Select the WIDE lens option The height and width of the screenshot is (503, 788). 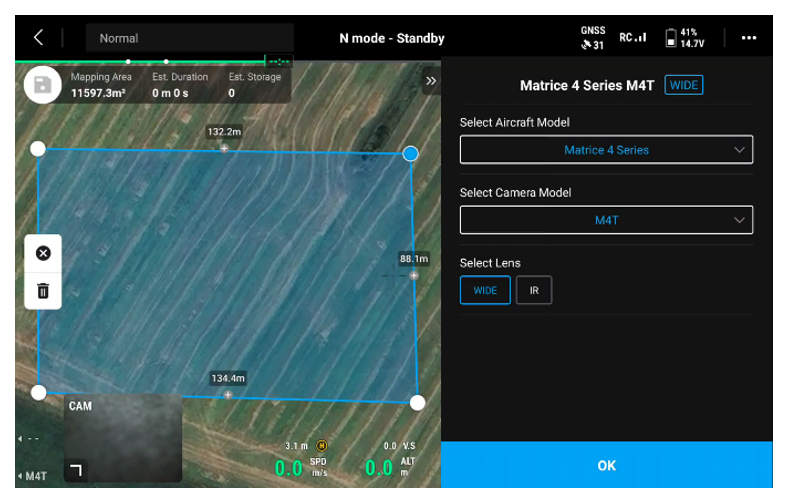point(485,290)
